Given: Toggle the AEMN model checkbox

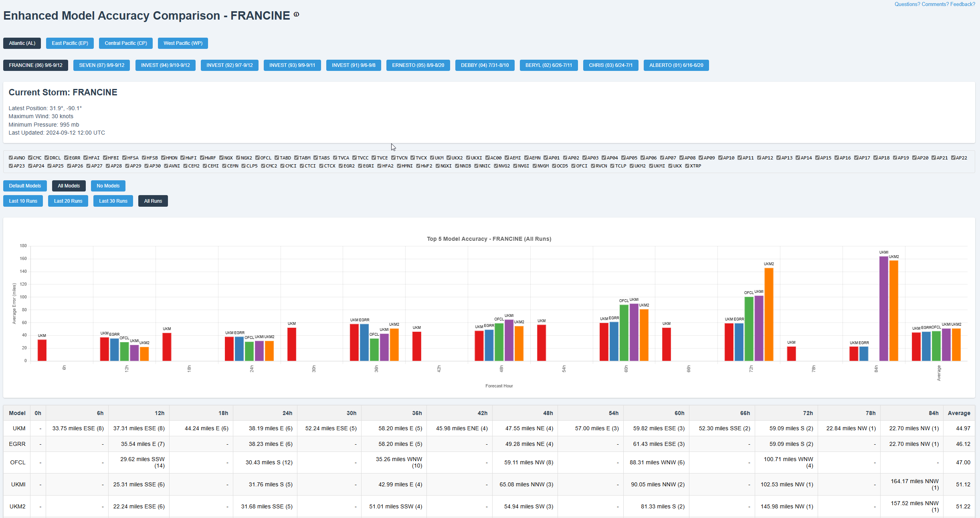Looking at the screenshot, I should (x=526, y=158).
